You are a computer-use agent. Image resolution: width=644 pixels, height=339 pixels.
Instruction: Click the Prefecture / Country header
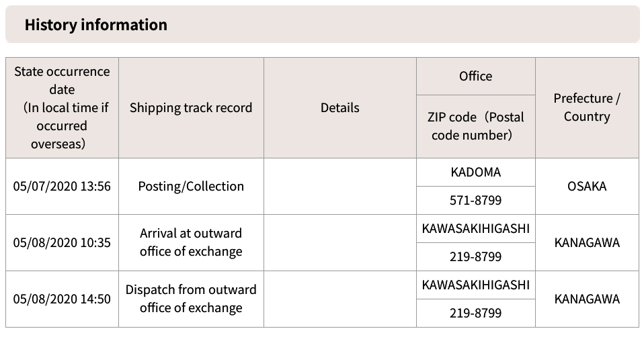pyautogui.click(x=587, y=107)
